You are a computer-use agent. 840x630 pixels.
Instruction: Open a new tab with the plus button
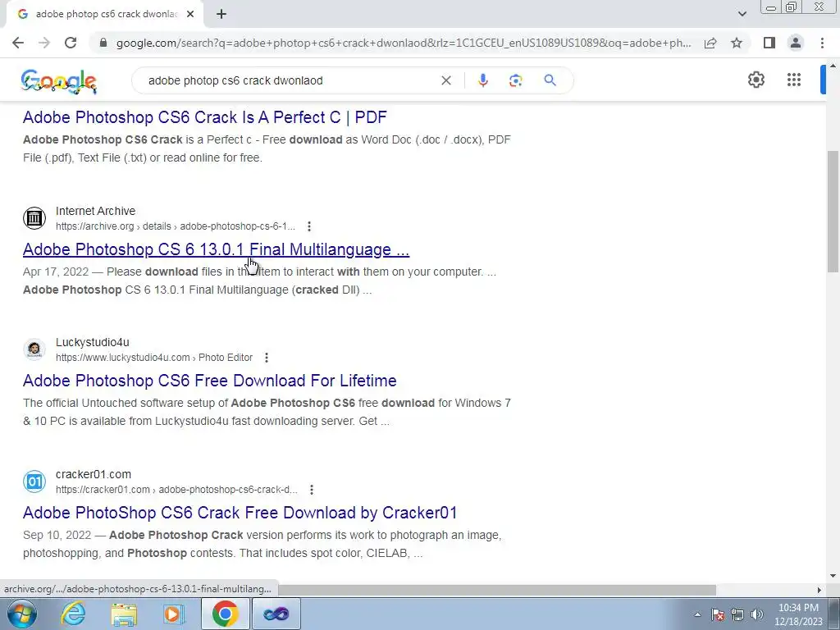[x=221, y=14]
